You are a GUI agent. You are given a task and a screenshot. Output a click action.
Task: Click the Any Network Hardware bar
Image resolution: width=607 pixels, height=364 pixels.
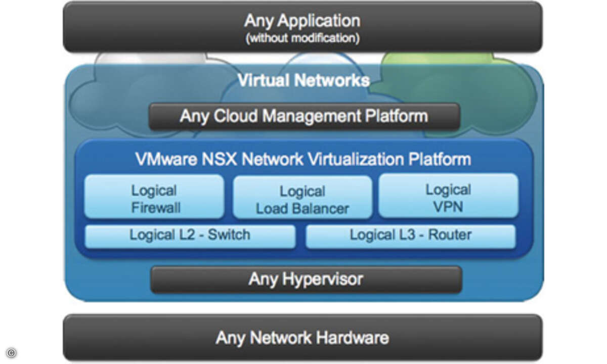(x=302, y=337)
